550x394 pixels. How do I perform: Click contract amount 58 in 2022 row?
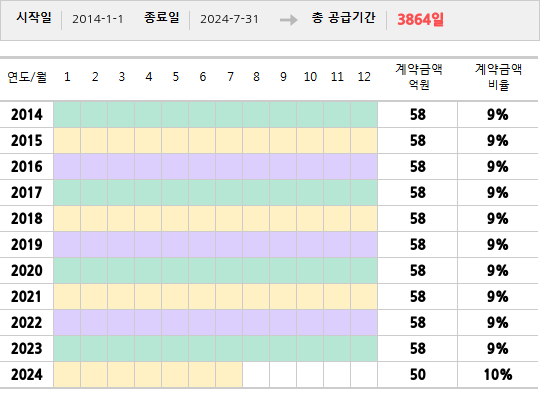[x=418, y=322]
